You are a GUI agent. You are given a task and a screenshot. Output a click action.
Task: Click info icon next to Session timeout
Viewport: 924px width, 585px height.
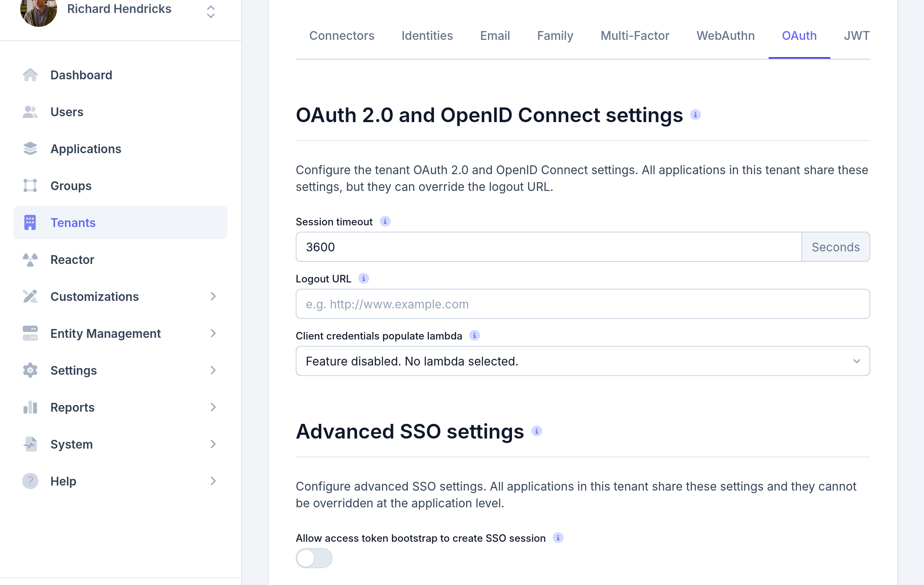click(x=385, y=221)
